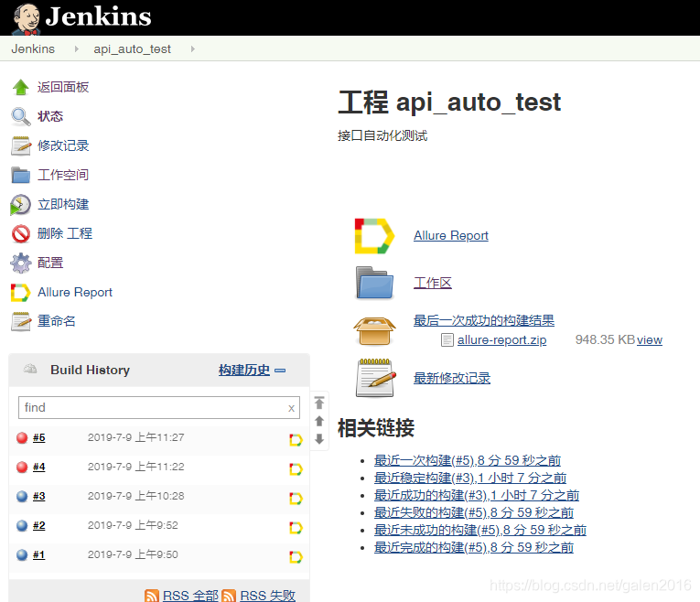Open build #5 link in history
Screen dimensions: 700x602
tap(38, 438)
